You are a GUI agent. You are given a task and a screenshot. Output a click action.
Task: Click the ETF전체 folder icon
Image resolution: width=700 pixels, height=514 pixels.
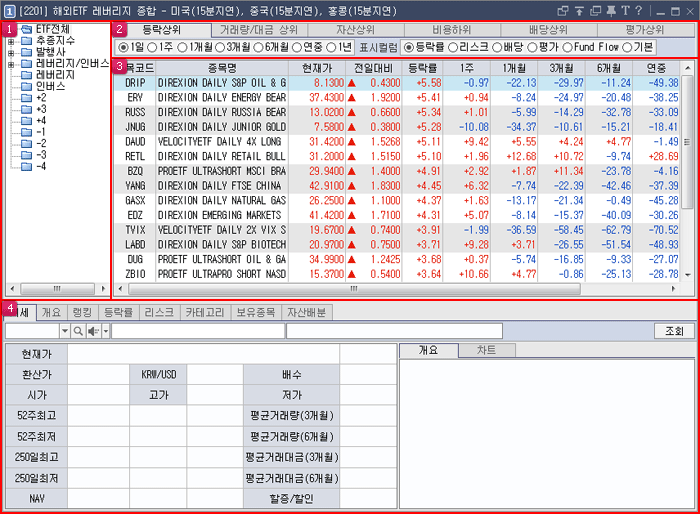(x=26, y=29)
